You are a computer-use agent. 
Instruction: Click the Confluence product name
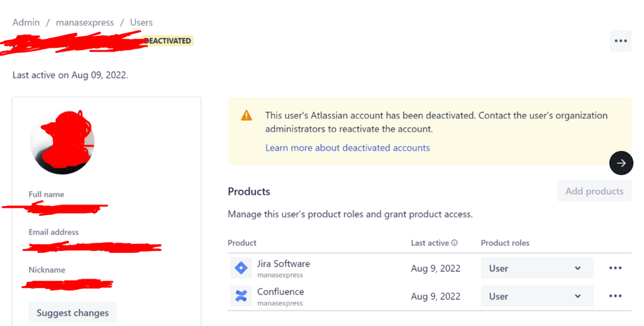[x=280, y=292]
